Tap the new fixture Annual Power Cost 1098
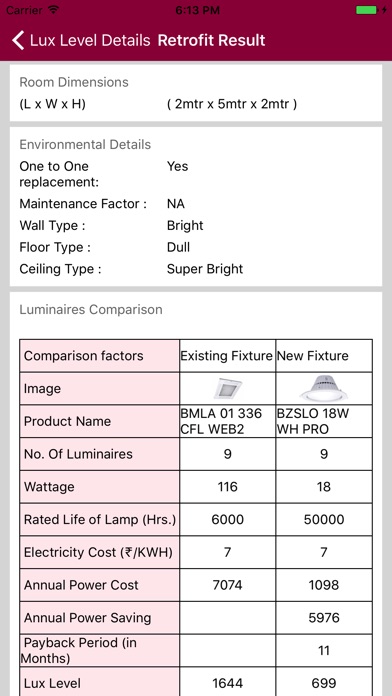The width and height of the screenshot is (392, 696). (324, 585)
